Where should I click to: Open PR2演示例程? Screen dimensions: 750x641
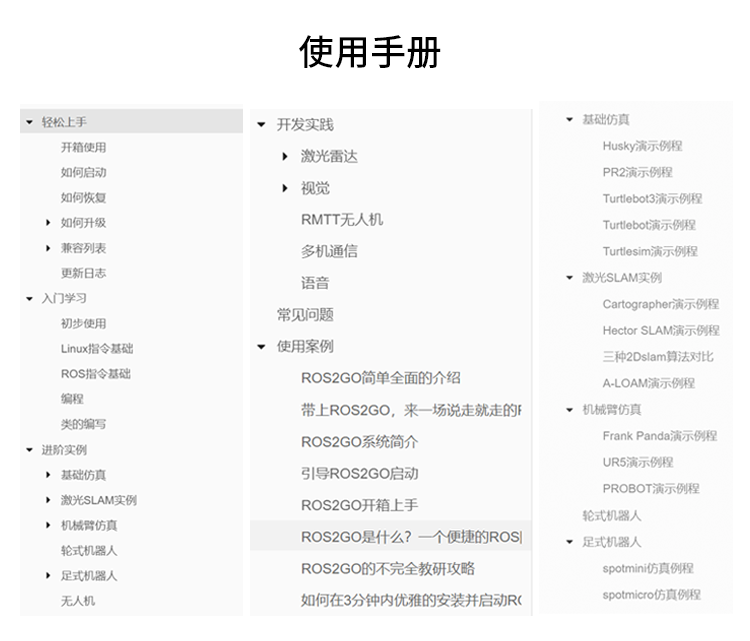pyautogui.click(x=638, y=172)
